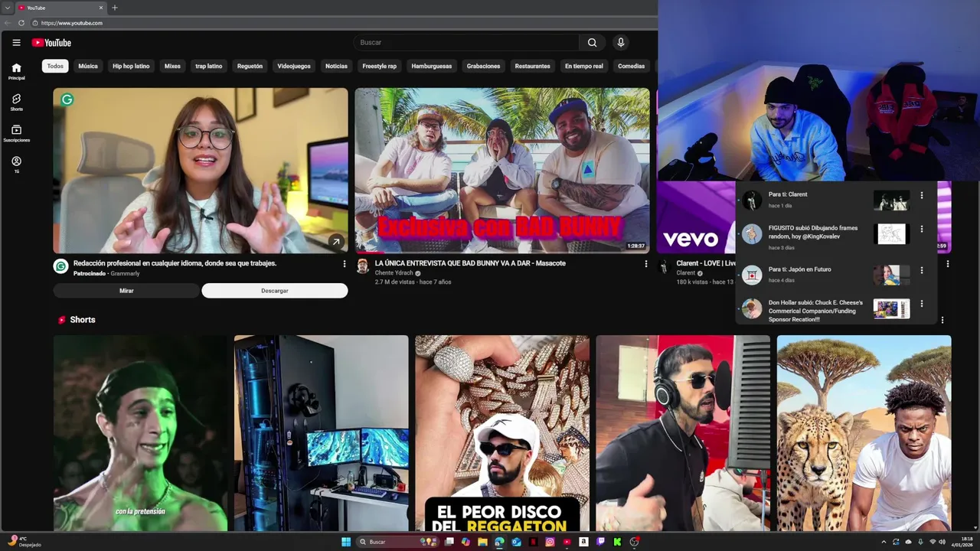Open the cheetah short thumbnail

coord(864,433)
